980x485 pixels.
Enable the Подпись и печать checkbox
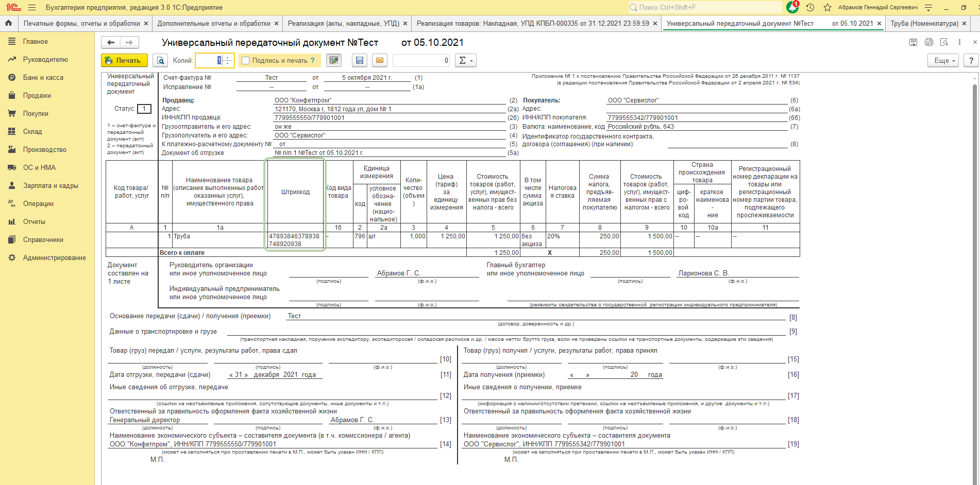[246, 61]
